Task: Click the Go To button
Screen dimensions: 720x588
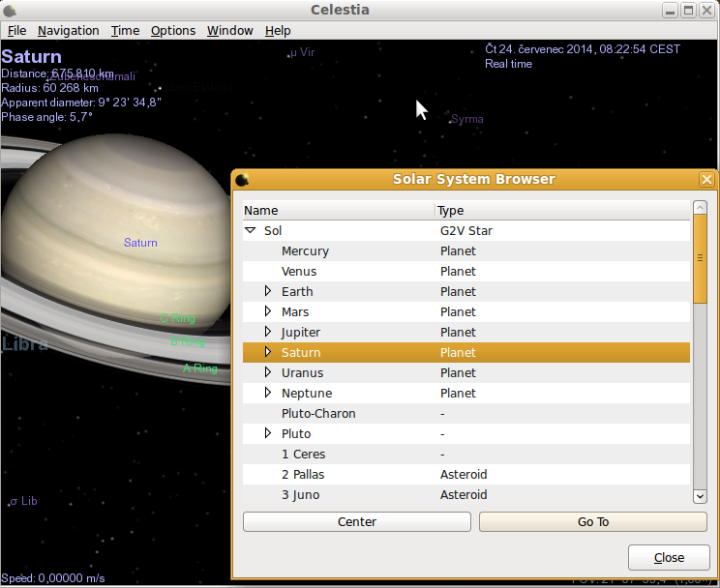Action: (593, 522)
